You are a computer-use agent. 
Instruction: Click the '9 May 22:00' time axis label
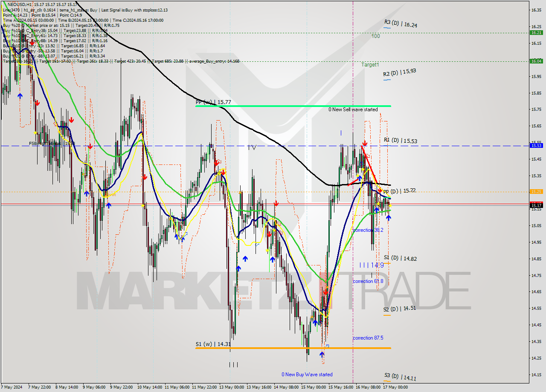[x=122, y=387]
